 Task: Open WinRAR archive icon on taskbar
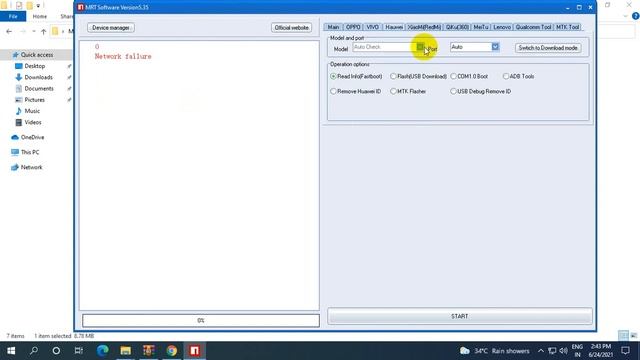click(x=149, y=351)
